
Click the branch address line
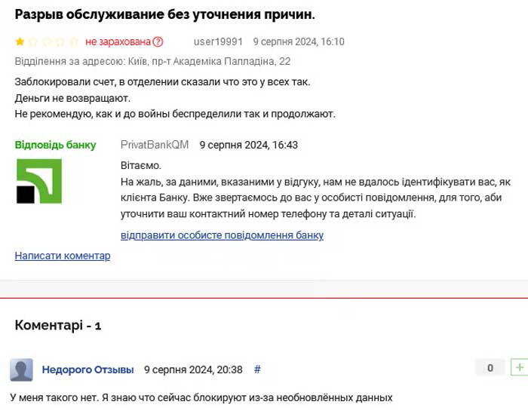click(152, 61)
